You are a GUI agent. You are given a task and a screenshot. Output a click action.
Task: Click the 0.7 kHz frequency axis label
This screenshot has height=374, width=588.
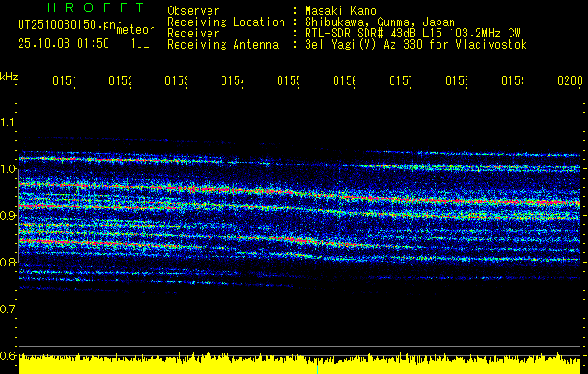(7, 309)
